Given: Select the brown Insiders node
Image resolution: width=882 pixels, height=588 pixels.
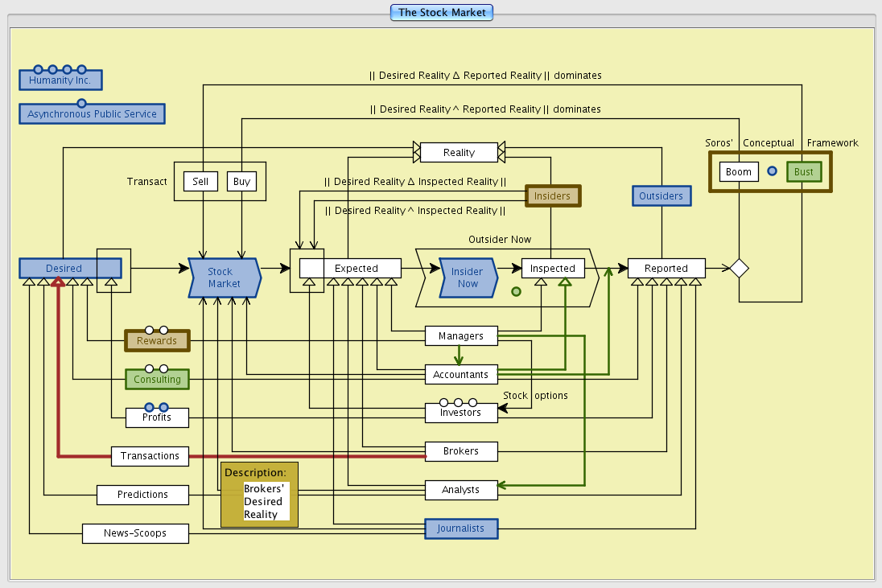Looking at the screenshot, I should coord(552,195).
